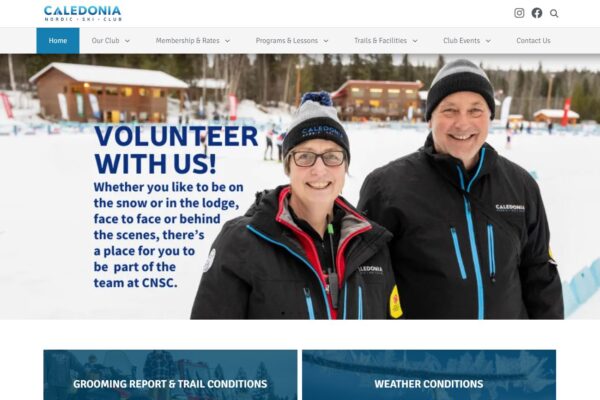Click the search magnifier icon
600x400 pixels.
point(554,13)
